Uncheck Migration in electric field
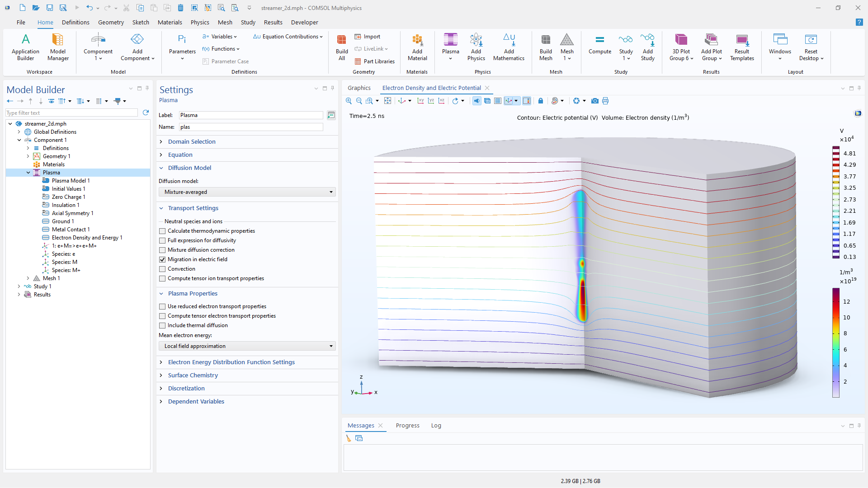 (x=162, y=259)
